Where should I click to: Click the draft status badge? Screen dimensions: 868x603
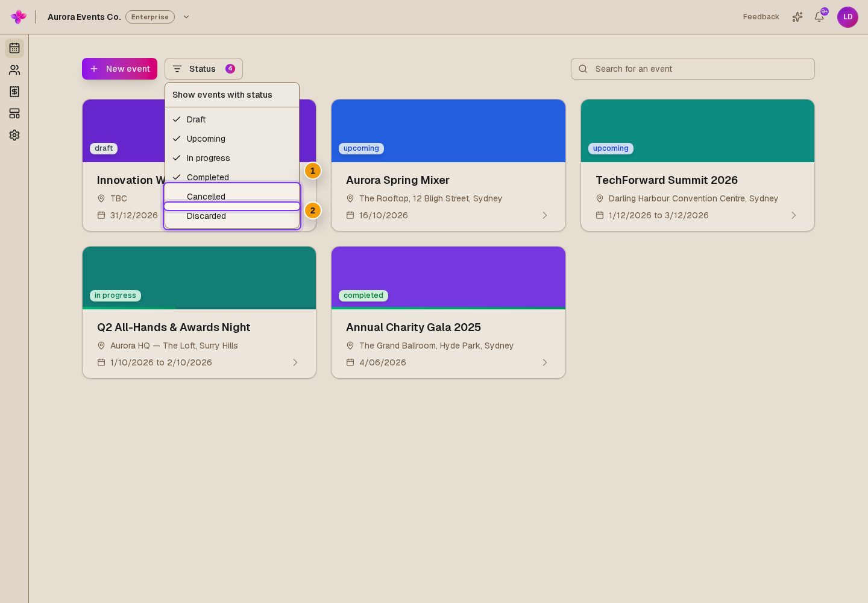point(104,148)
